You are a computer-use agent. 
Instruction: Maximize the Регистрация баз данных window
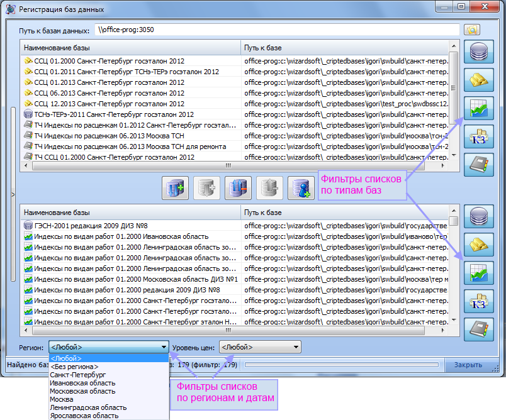pyautogui.click(x=461, y=6)
